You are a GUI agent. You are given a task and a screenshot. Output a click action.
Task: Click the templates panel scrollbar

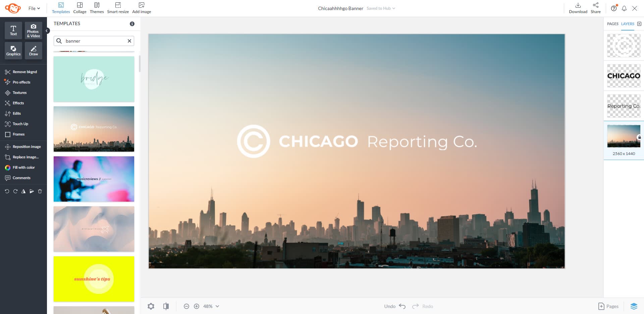(140, 64)
